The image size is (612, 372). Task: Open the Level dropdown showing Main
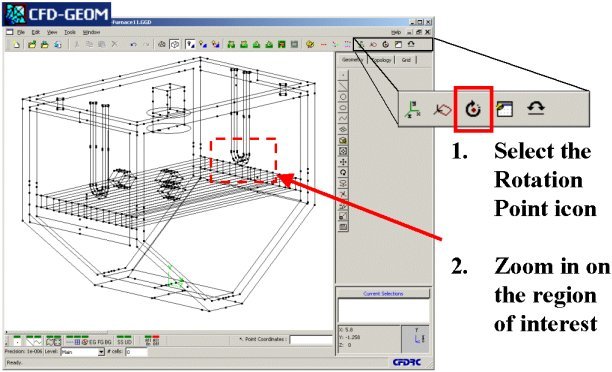(83, 352)
